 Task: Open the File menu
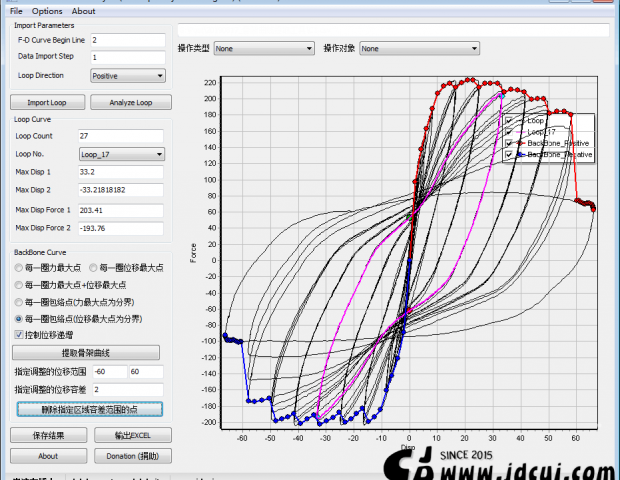coord(16,11)
